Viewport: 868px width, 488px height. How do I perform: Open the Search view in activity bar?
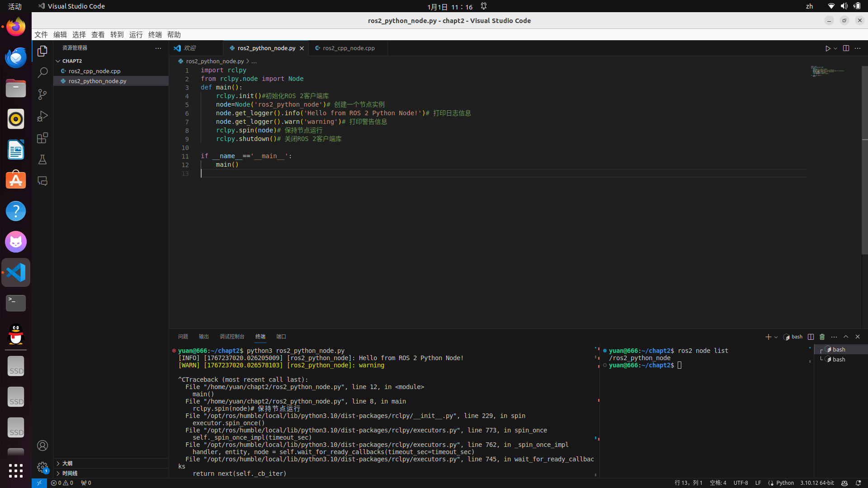[42, 72]
